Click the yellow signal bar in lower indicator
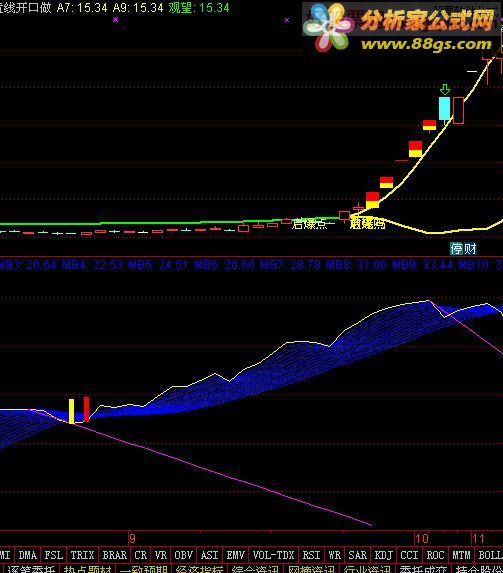503x573 pixels. click(x=72, y=411)
